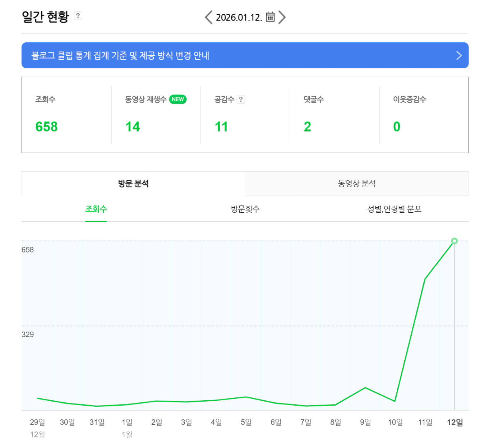Click the 2026.01.12. date text
This screenshot has width=480, height=448.
239,17
